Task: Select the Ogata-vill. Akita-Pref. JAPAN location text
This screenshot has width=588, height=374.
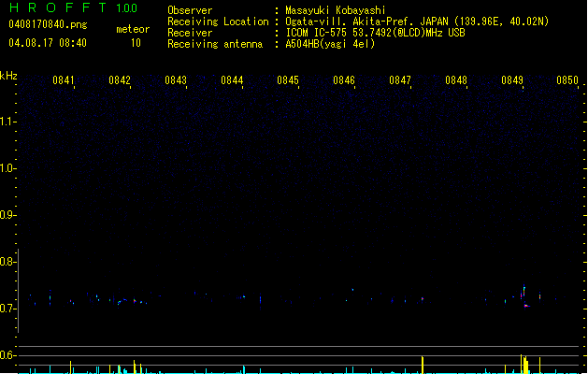Action: 417,22
